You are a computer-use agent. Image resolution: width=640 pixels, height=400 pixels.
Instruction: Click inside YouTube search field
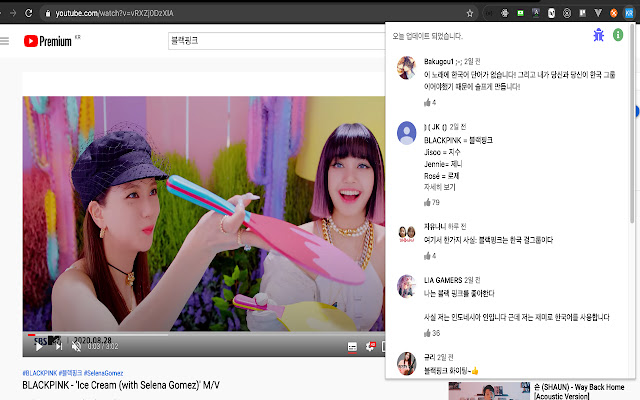[x=277, y=41]
